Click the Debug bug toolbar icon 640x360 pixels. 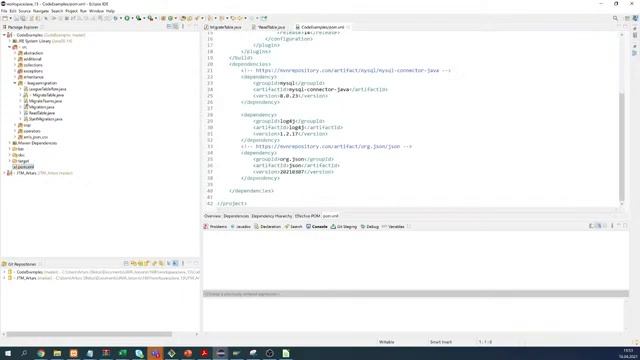(116, 18)
